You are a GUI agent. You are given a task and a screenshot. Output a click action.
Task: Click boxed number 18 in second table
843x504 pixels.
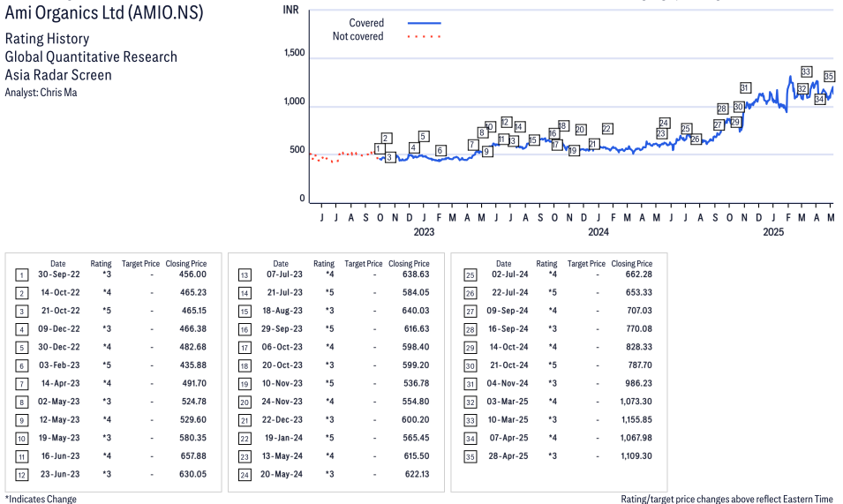[x=245, y=366]
